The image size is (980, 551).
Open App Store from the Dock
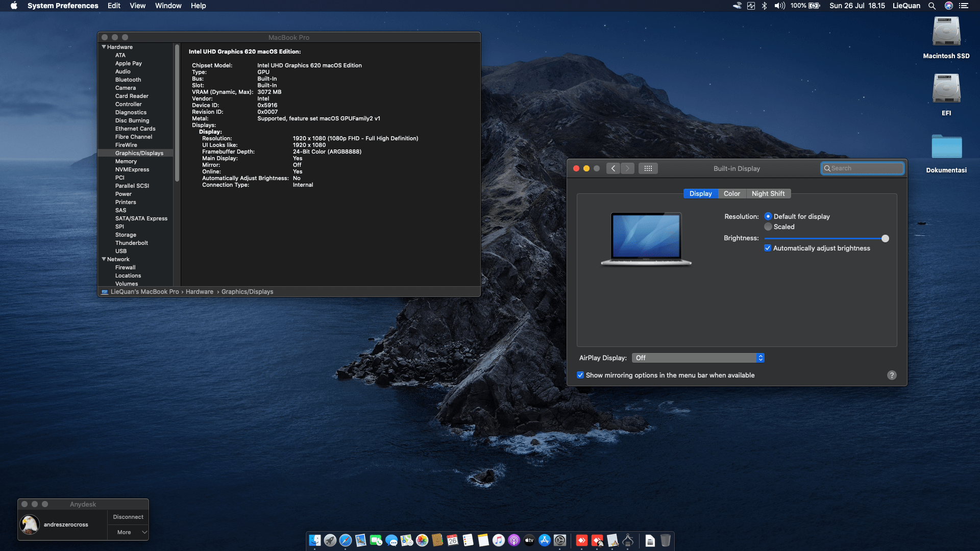coord(545,540)
